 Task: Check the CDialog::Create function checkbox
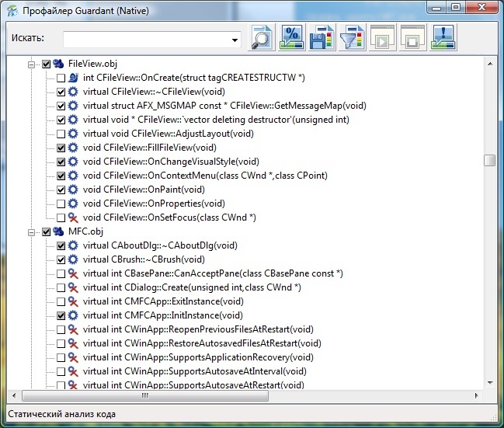click(61, 288)
